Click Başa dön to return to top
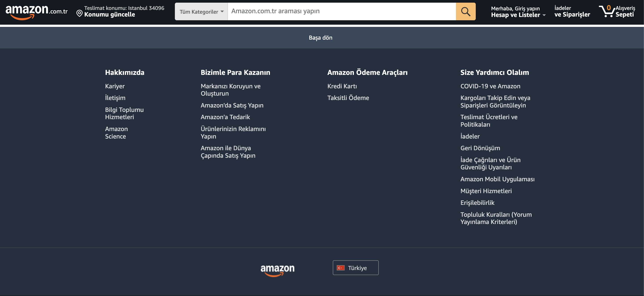Image resolution: width=644 pixels, height=296 pixels. (320, 38)
